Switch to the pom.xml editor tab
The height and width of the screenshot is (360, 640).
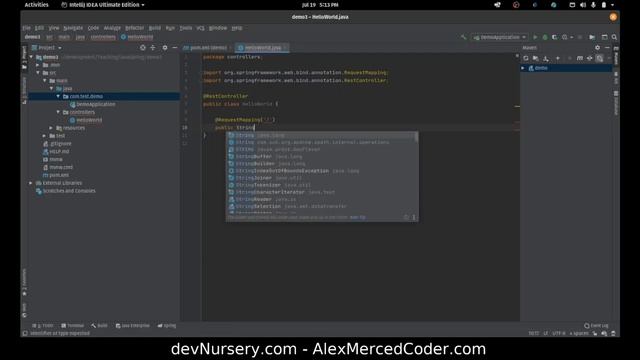coord(208,48)
